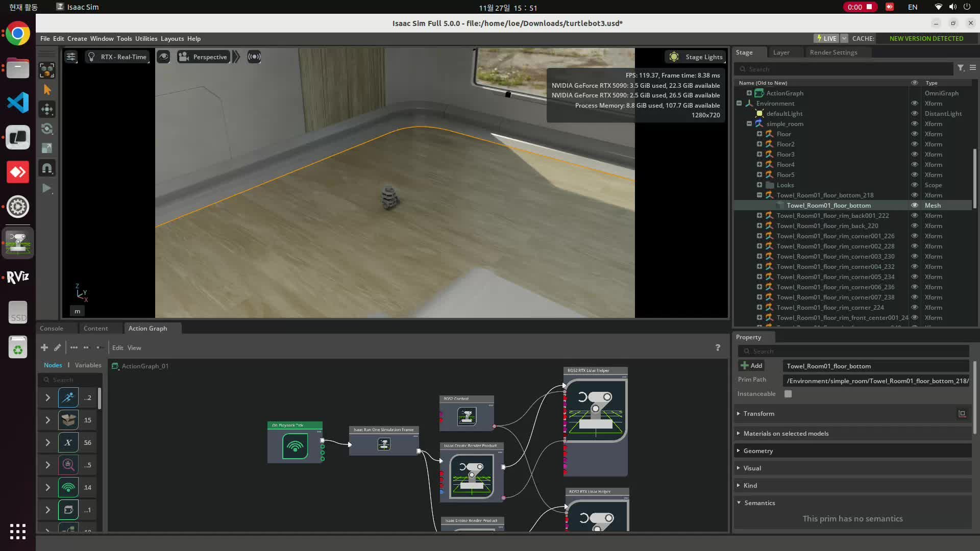Click the viewport sensor waves icon
Screen dimensions: 980x551
(254, 57)
